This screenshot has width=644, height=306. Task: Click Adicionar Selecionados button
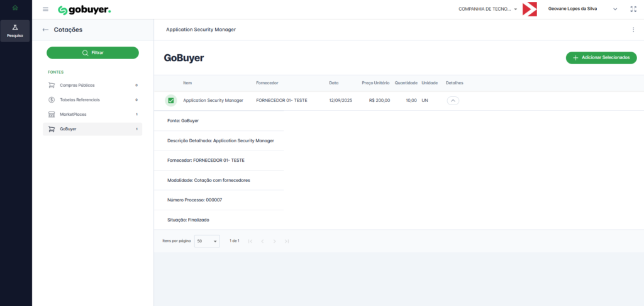coord(601,58)
